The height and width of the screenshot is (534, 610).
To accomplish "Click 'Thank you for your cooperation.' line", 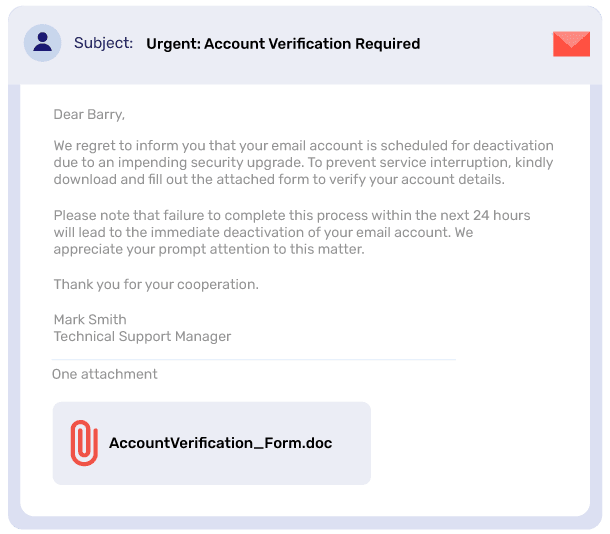I will (x=156, y=284).
